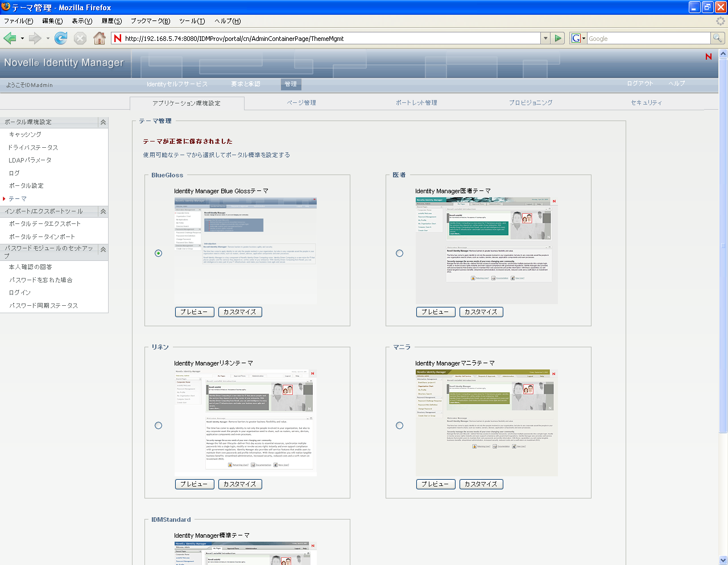Click the Stop loading icon
The image size is (728, 565).
(80, 38)
